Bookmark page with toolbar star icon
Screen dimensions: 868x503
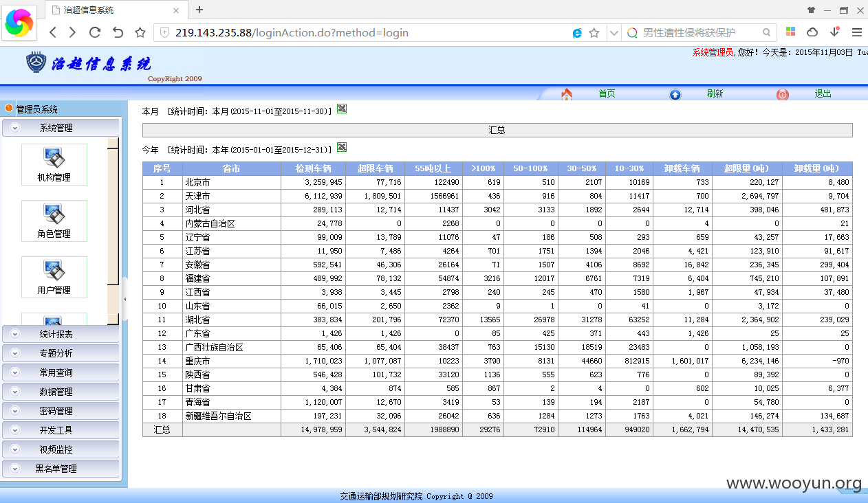tap(140, 32)
